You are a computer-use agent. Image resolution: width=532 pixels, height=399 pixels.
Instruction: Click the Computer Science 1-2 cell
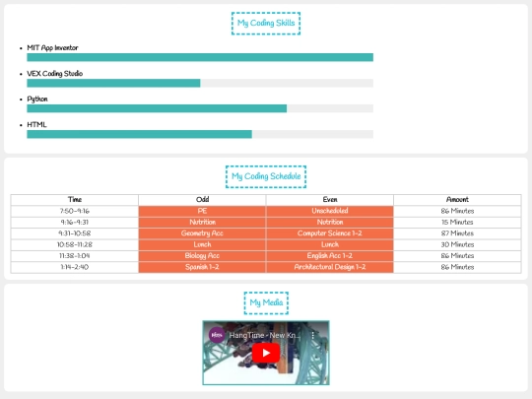330,233
